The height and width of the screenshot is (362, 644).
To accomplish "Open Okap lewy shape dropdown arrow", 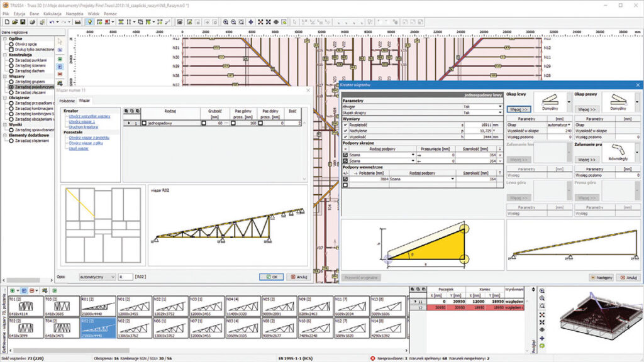I will pos(569,101).
